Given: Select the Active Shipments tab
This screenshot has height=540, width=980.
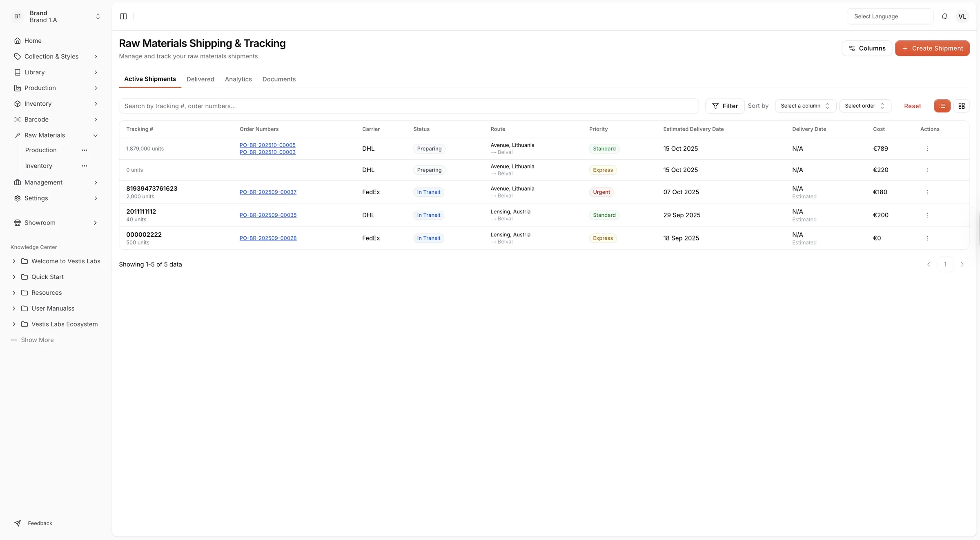Looking at the screenshot, I should pyautogui.click(x=150, y=79).
